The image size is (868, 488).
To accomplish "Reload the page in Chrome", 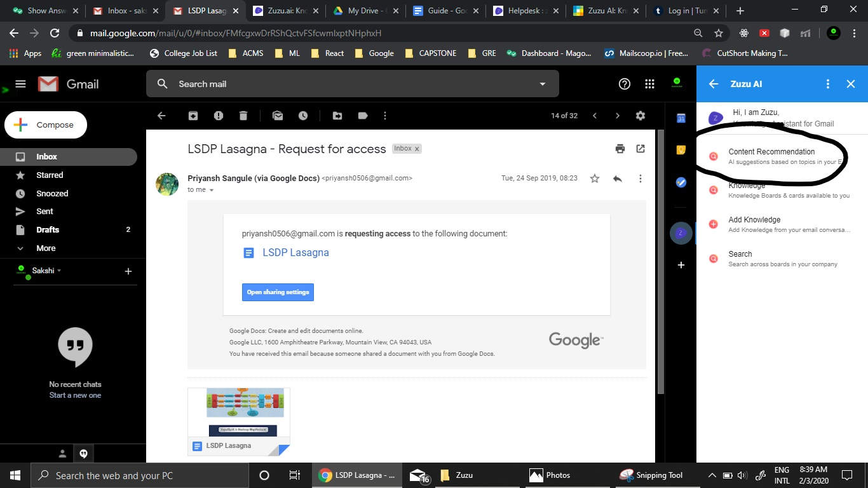I will tap(55, 33).
